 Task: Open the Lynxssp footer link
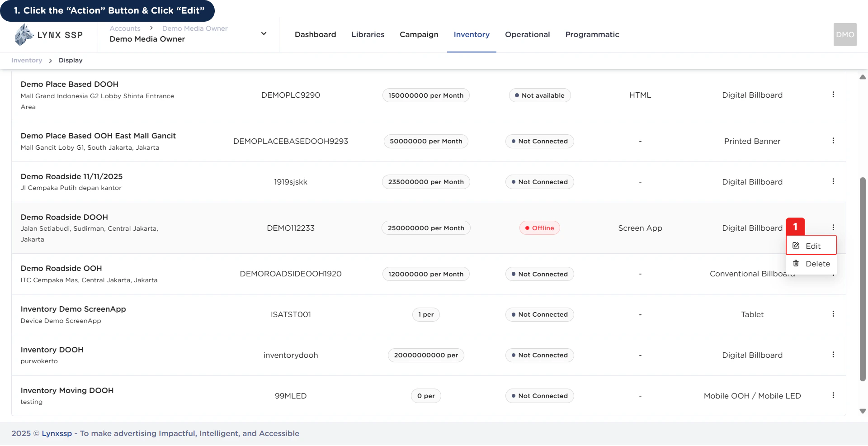click(57, 433)
